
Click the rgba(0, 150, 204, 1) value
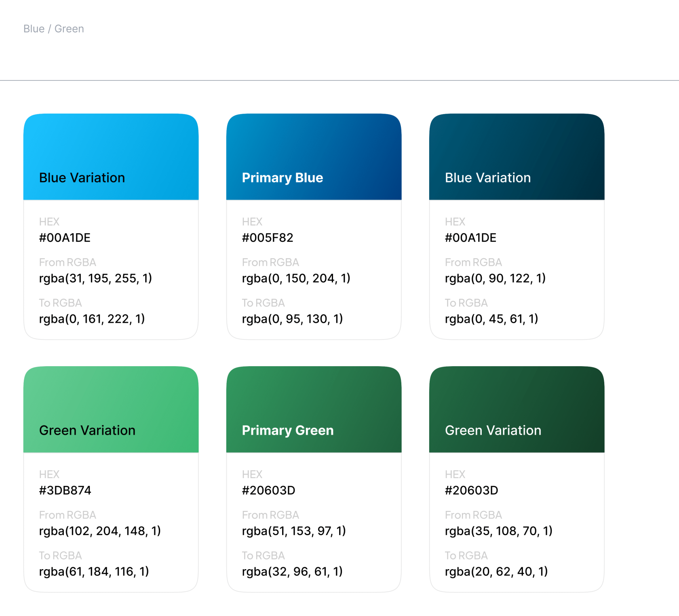pos(296,278)
